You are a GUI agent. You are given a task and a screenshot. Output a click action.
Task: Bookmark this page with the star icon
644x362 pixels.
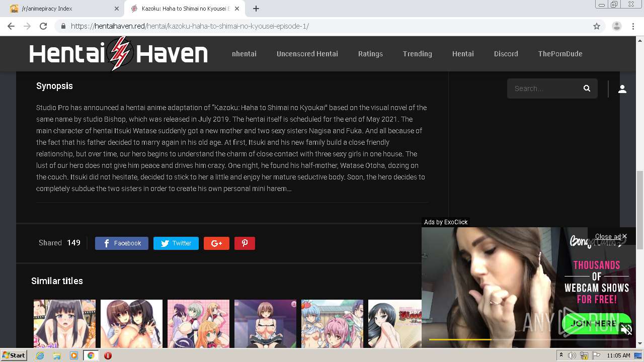(x=597, y=26)
